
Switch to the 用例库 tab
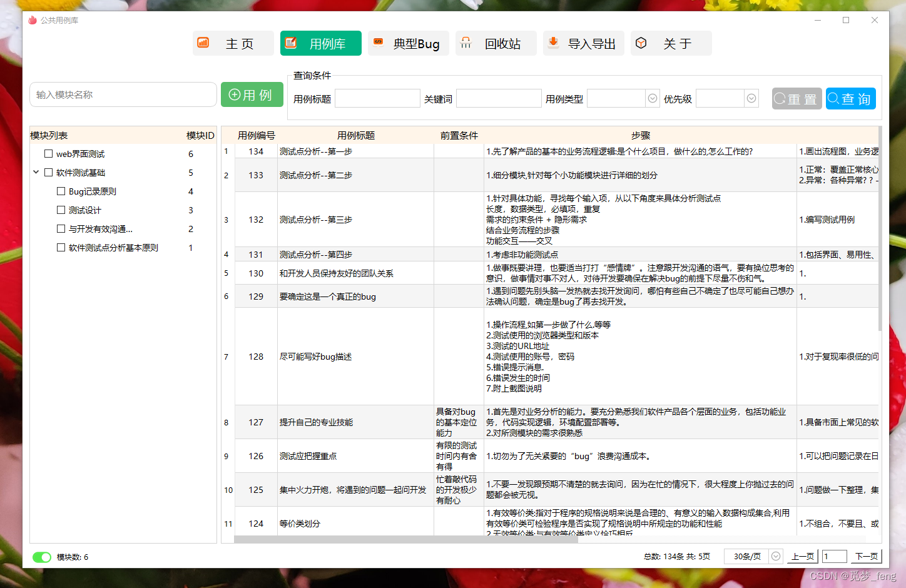[x=321, y=43]
